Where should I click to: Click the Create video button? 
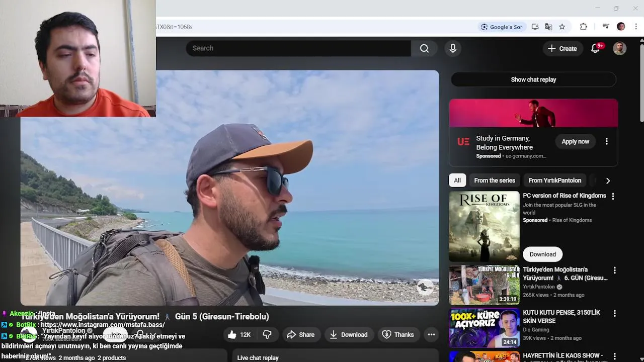(x=562, y=48)
